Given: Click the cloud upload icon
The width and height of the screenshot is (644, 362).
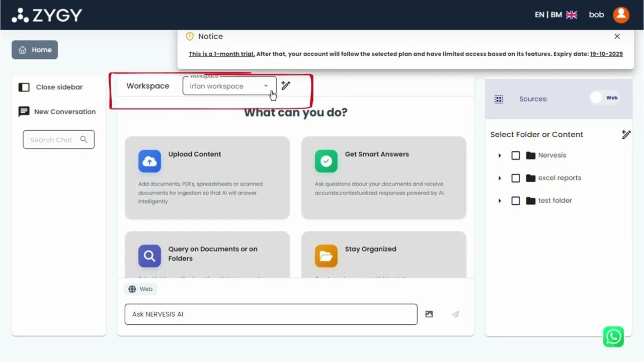Looking at the screenshot, I should [x=149, y=161].
